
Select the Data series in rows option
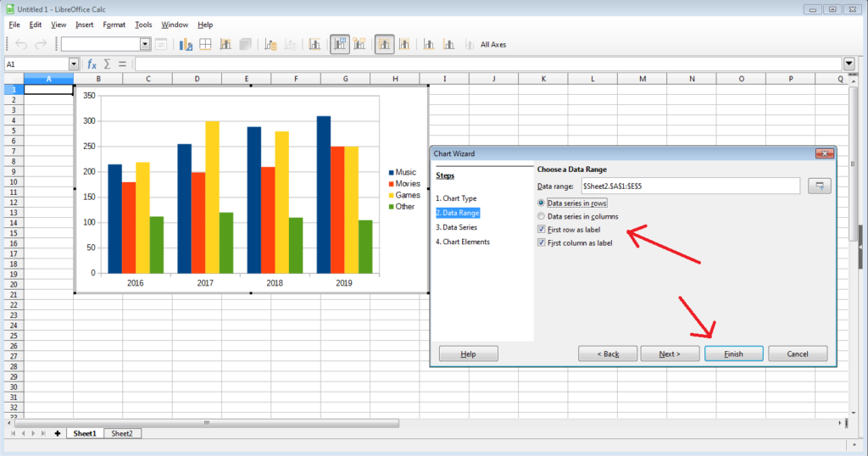542,203
